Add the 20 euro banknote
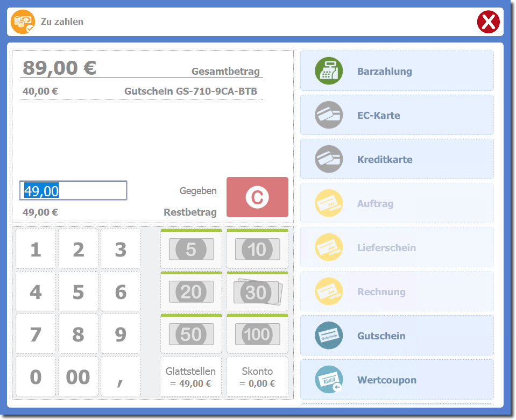The image size is (516, 420). 191,292
